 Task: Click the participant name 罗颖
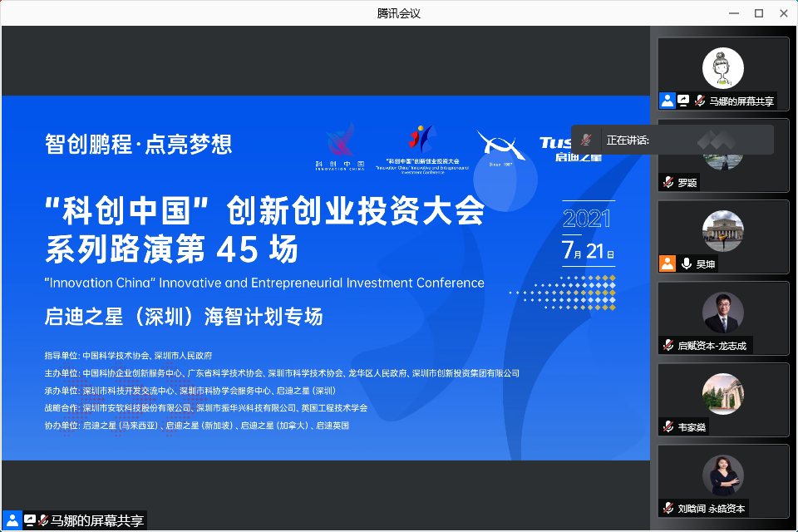coord(687,183)
